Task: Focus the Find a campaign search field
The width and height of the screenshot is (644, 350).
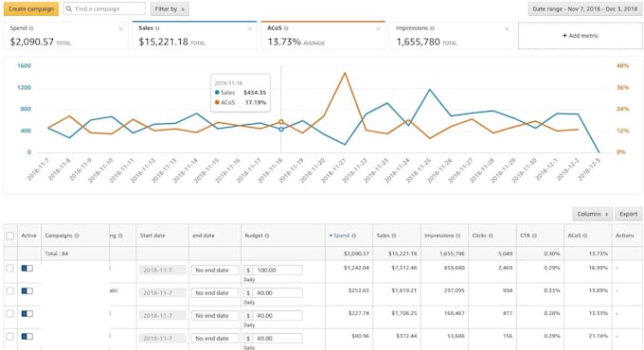Action: (x=104, y=9)
